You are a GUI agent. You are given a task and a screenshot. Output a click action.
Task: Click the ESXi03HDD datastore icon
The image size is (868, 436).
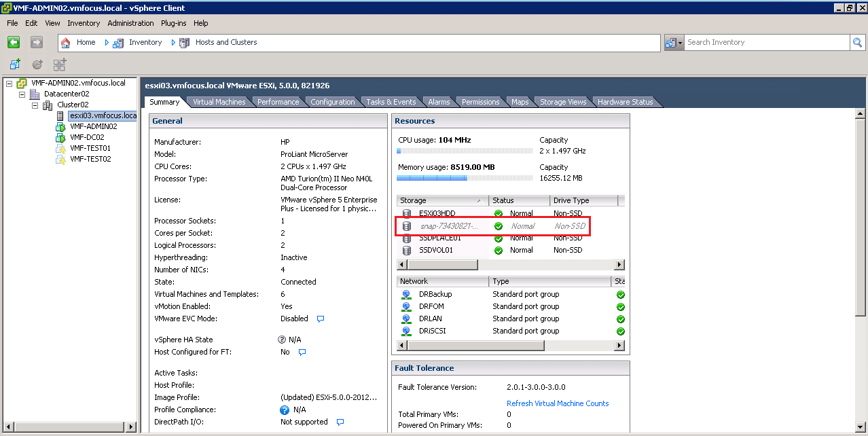(x=407, y=213)
